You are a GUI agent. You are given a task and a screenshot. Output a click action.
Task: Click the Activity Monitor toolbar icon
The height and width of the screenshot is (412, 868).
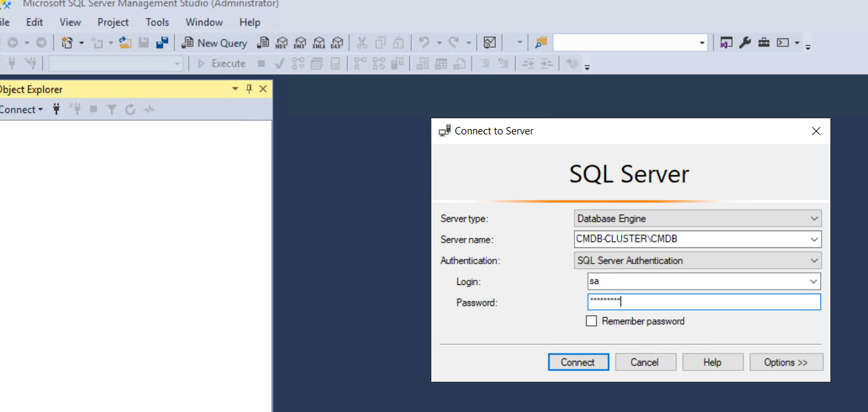490,43
